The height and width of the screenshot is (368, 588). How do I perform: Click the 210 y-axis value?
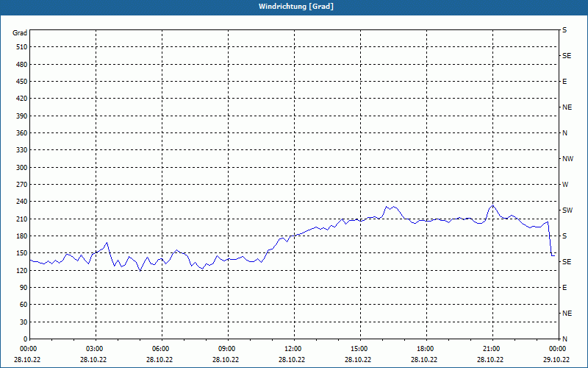[x=22, y=219]
